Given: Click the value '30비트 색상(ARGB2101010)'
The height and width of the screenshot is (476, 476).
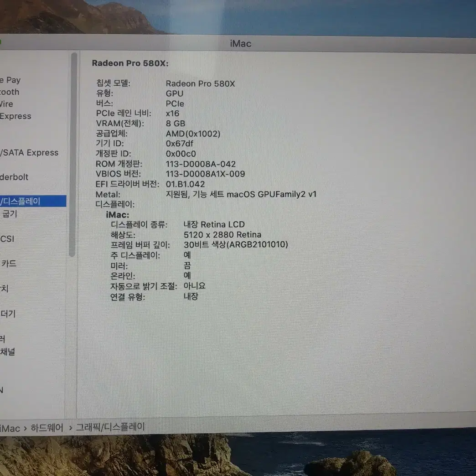Looking at the screenshot, I should [x=236, y=244].
